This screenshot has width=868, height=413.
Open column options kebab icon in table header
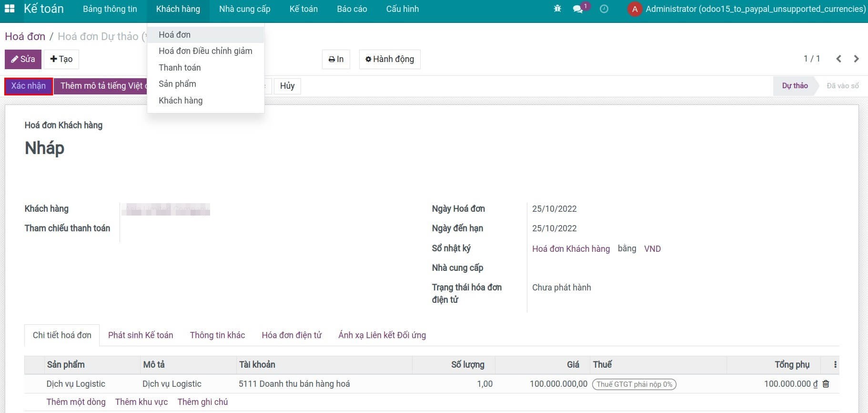[x=835, y=365]
